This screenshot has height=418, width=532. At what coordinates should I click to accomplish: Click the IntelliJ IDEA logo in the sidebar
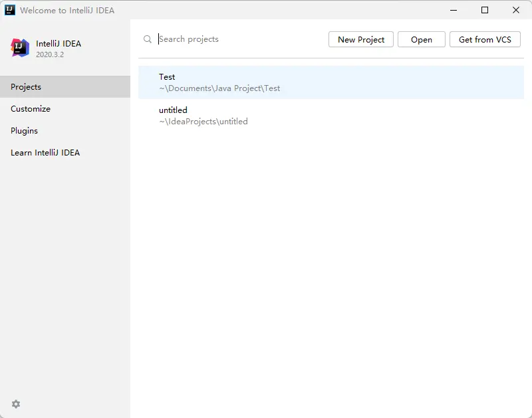click(x=20, y=48)
